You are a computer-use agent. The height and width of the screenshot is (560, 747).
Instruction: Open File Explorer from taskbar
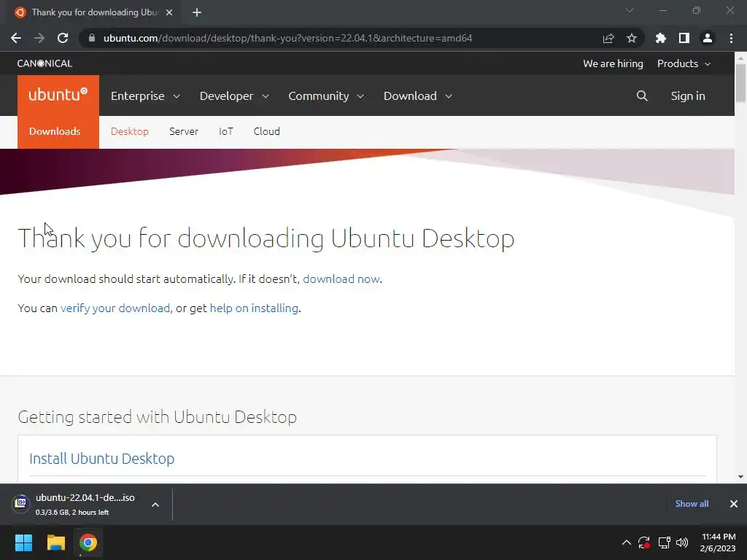(55, 542)
